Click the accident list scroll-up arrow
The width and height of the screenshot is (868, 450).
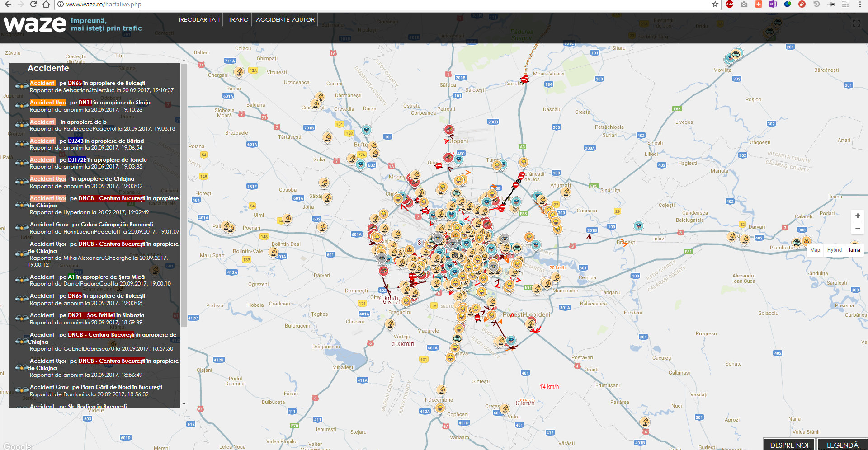coord(184,60)
